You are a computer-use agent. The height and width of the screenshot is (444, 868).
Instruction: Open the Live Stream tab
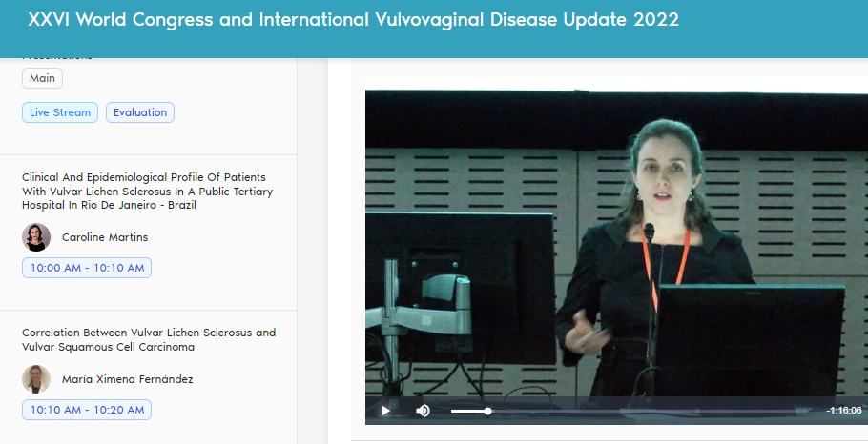(60, 112)
